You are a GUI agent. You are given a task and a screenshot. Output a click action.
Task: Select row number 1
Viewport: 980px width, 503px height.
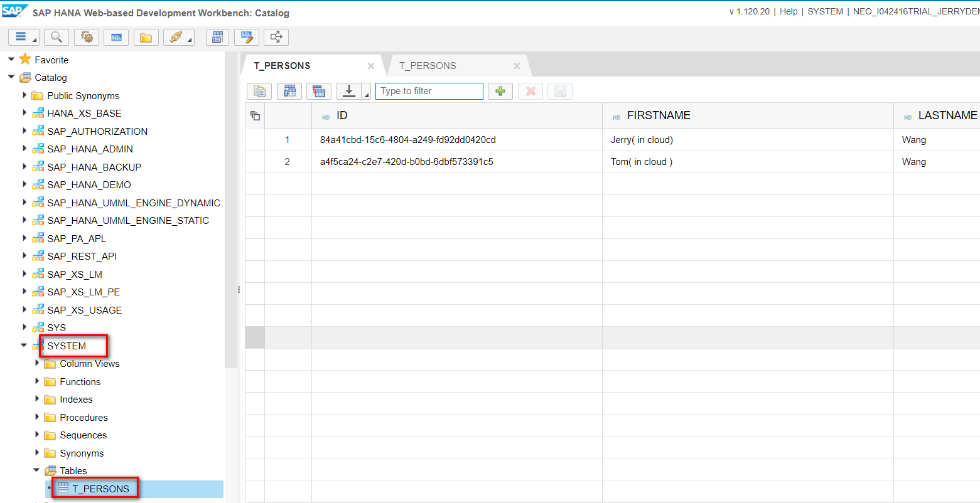point(288,140)
